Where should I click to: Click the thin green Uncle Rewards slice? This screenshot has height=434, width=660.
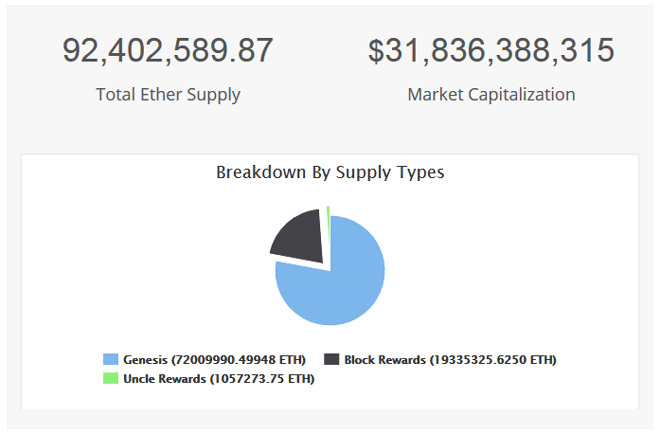(328, 210)
